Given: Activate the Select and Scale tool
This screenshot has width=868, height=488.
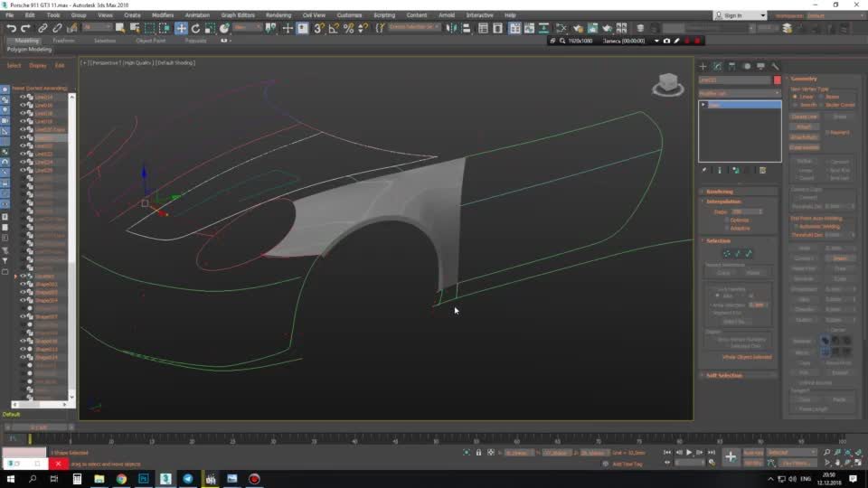Looking at the screenshot, I should click(210, 28).
